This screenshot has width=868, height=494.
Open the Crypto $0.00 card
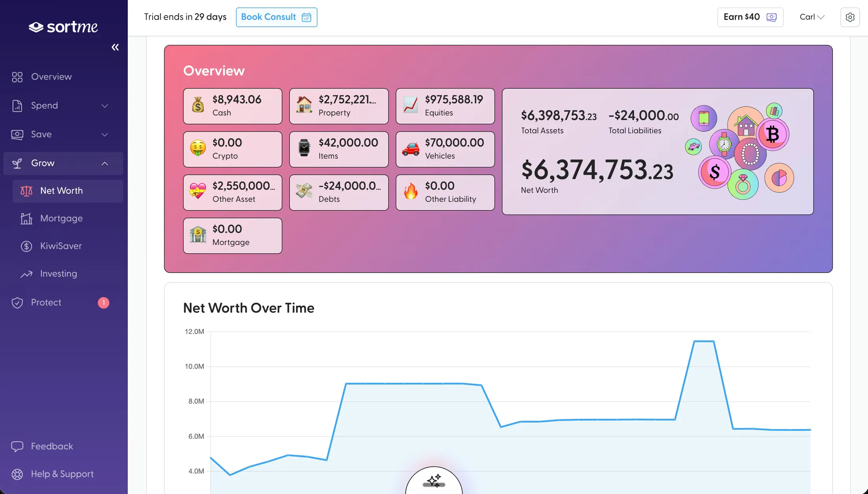(232, 149)
